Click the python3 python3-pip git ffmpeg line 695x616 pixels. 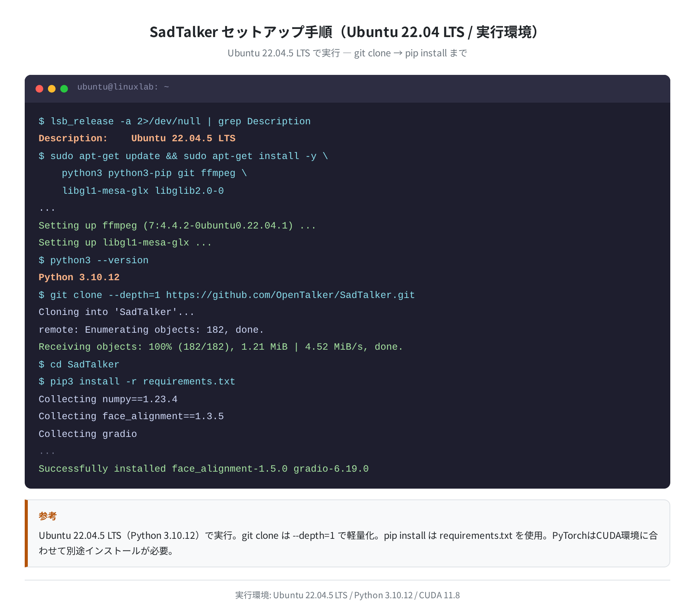click(154, 173)
